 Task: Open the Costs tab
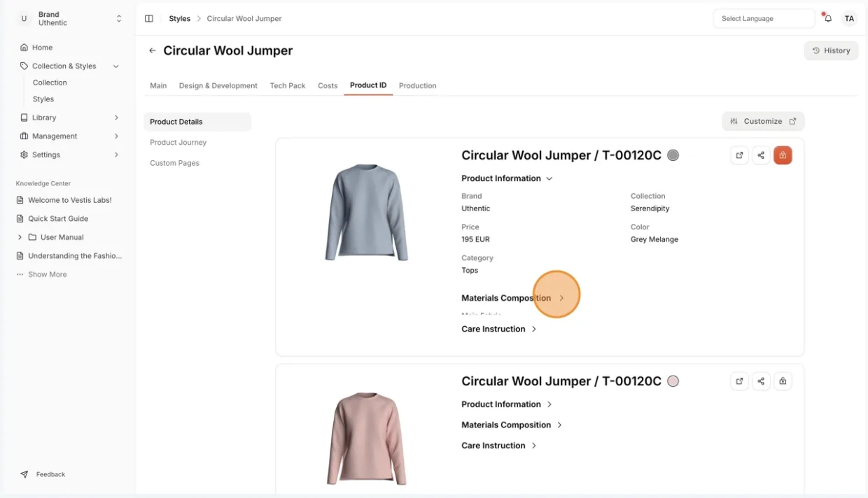coord(328,85)
